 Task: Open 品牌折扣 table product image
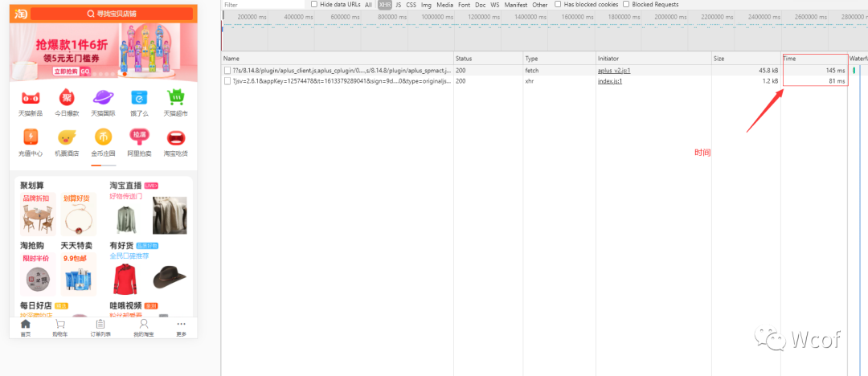(x=38, y=220)
